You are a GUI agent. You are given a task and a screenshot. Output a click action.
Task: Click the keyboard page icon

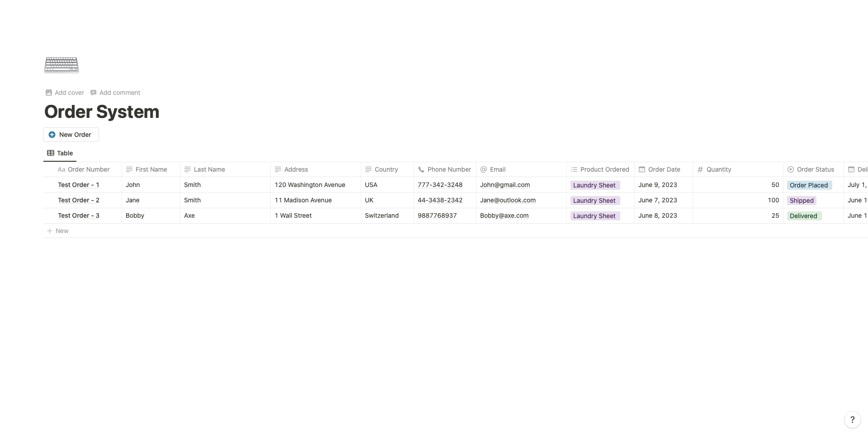(61, 65)
